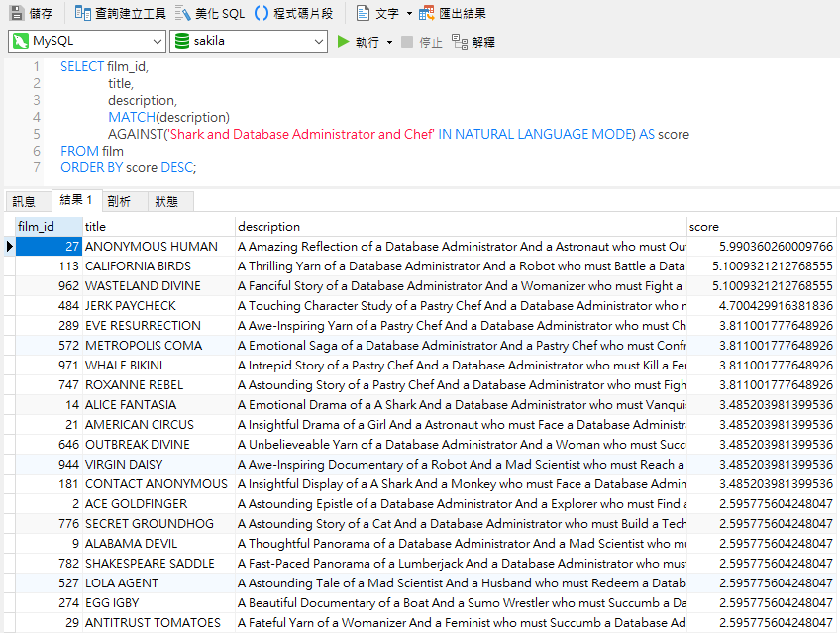Expand the Execute (執行) options arrow

389,42
